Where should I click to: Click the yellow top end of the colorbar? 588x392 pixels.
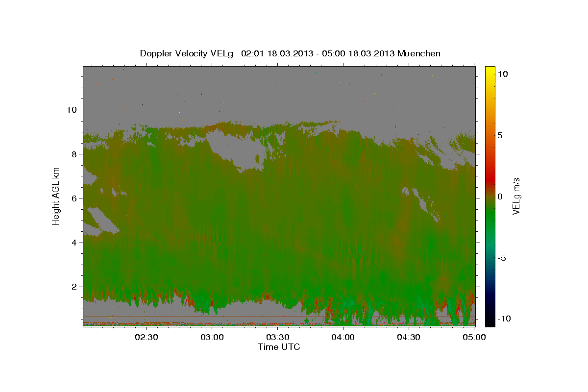tap(490, 70)
